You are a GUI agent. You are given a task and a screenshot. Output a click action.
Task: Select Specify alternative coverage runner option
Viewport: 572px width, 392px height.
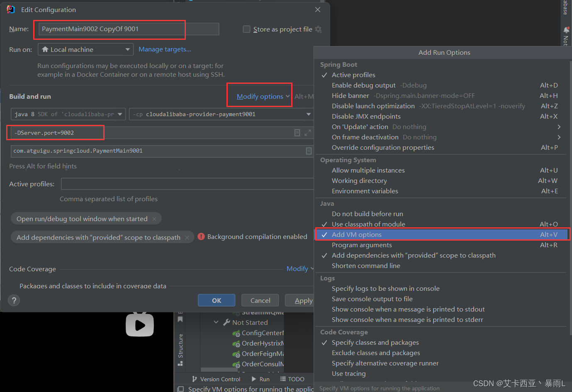pyautogui.click(x=441, y=363)
